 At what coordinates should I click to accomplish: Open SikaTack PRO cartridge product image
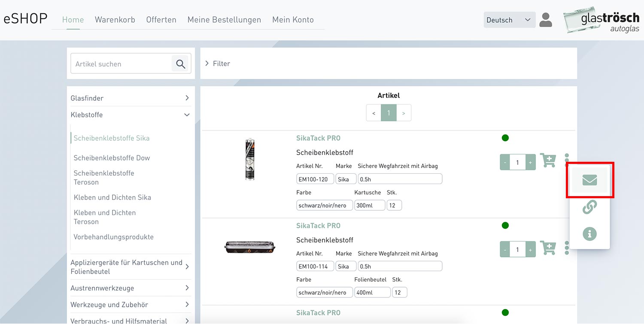250,159
